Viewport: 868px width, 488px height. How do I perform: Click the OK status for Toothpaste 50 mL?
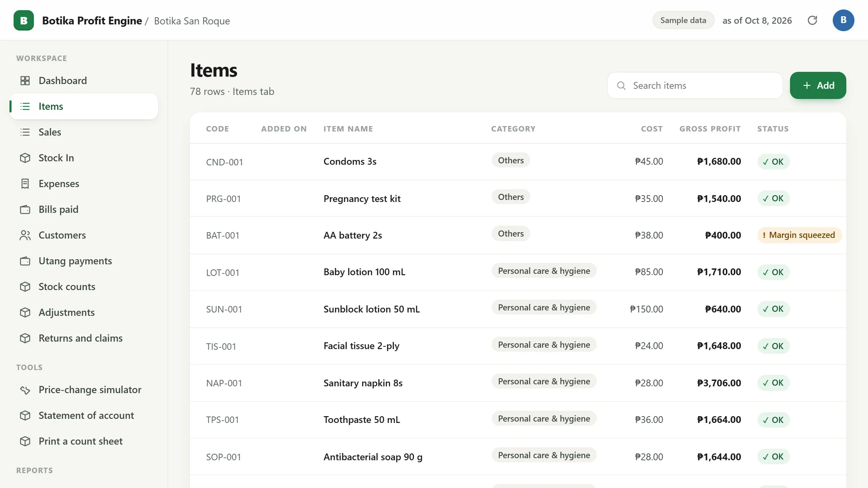[x=774, y=420]
